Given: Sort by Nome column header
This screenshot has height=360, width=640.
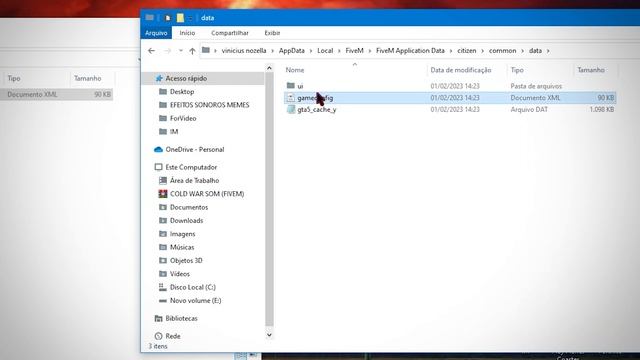Looking at the screenshot, I should [x=295, y=70].
